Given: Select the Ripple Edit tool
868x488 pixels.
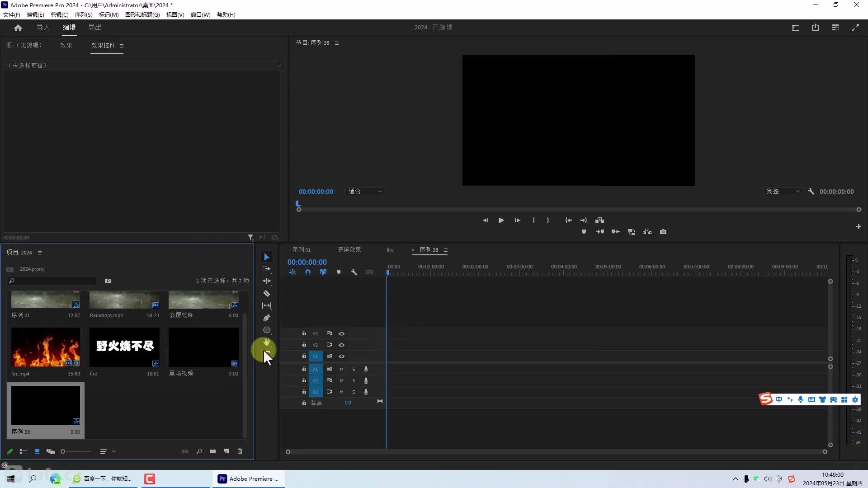Looking at the screenshot, I should coord(267,281).
